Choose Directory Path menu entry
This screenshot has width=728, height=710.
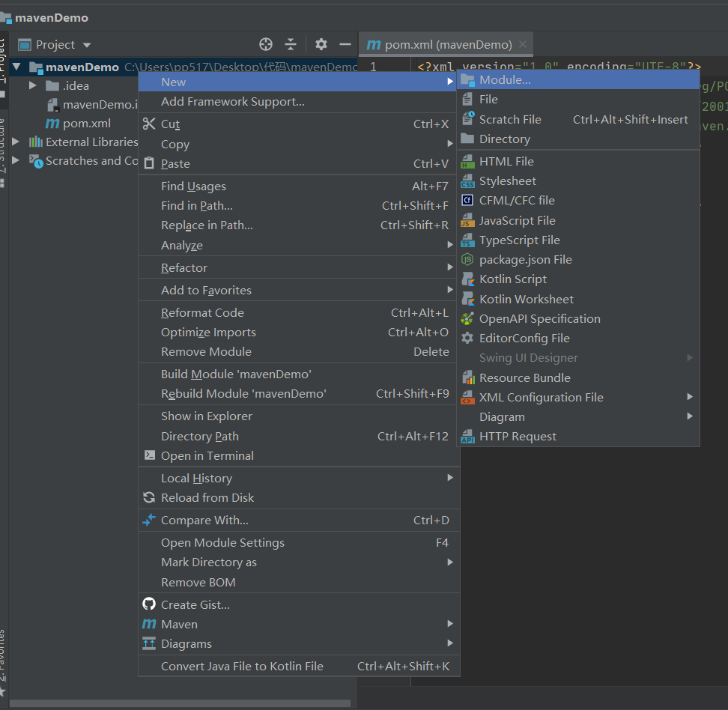(297, 437)
